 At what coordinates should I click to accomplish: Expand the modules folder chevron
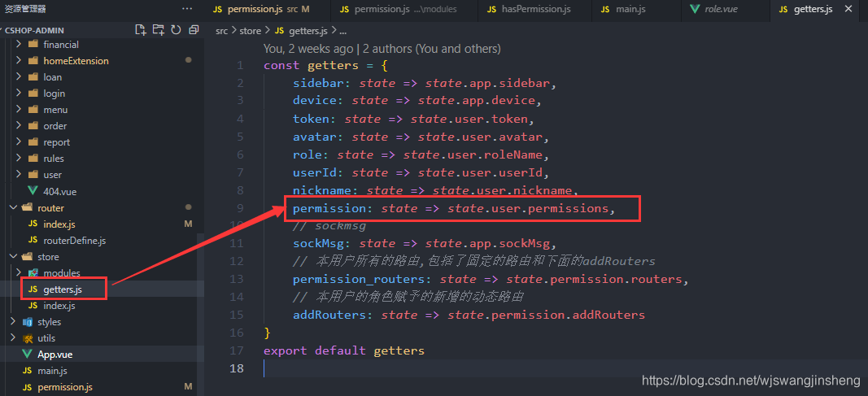click(18, 272)
